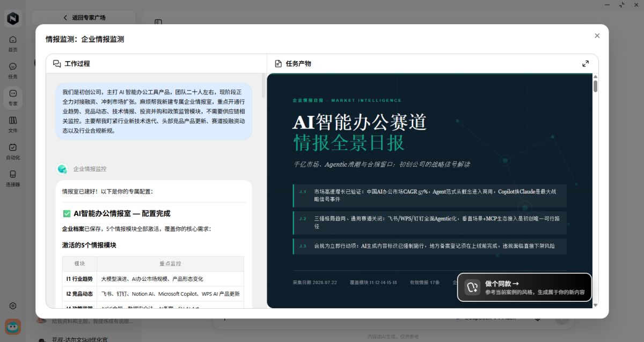Click the 做个同款 button
The height and width of the screenshot is (342, 644).
pyautogui.click(x=524, y=287)
